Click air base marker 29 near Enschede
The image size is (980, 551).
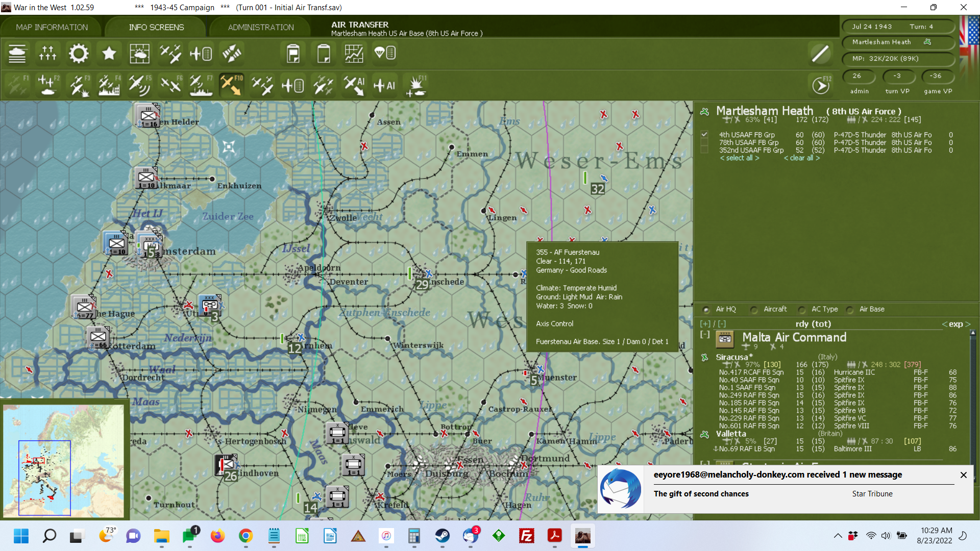pos(422,284)
